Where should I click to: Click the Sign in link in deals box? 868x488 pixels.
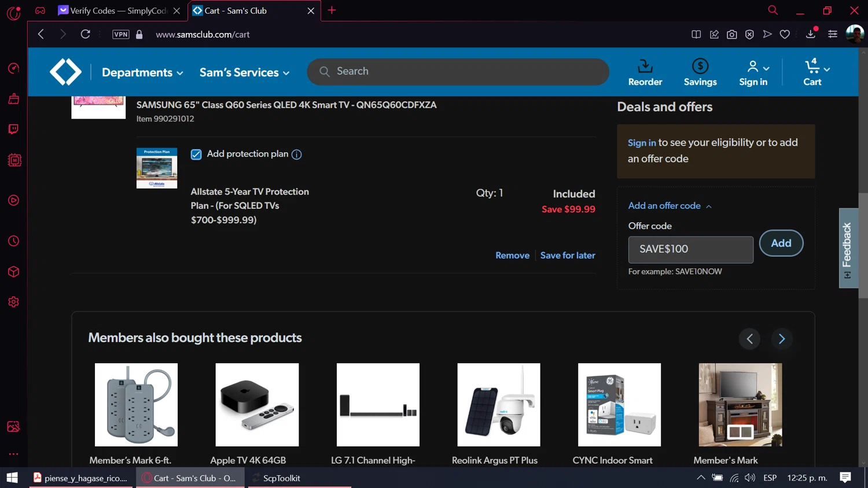coord(642,143)
